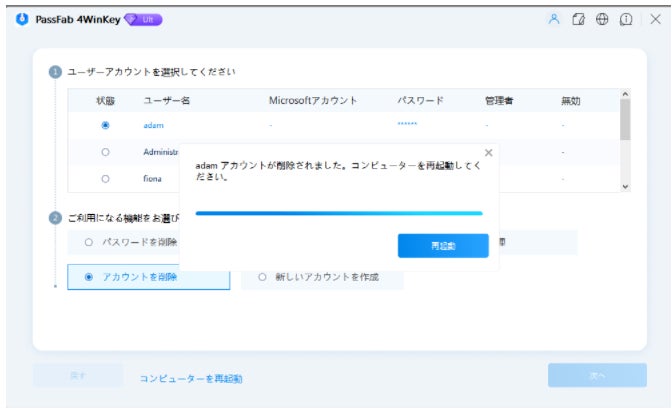The image size is (672, 410).
Task: Click the scroll up arrow of account list
Action: click(625, 94)
